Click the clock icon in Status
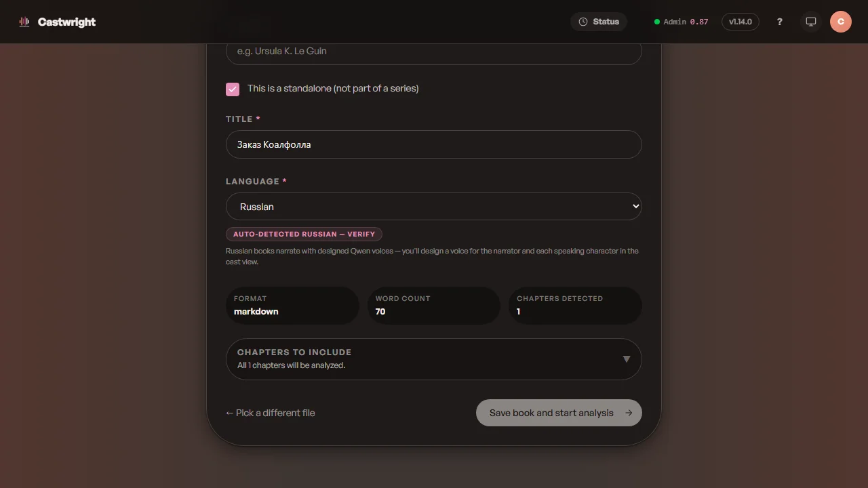The image size is (868, 488). 583,22
